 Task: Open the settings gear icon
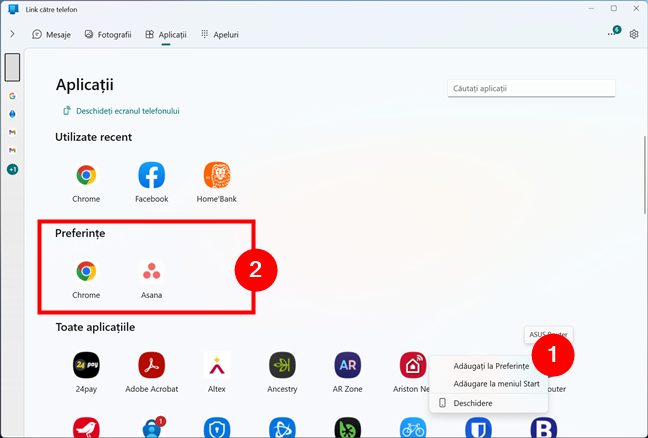click(634, 34)
